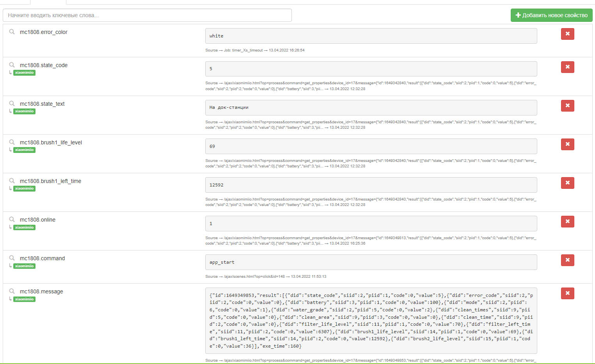Click the value field containing app_start

[371, 262]
